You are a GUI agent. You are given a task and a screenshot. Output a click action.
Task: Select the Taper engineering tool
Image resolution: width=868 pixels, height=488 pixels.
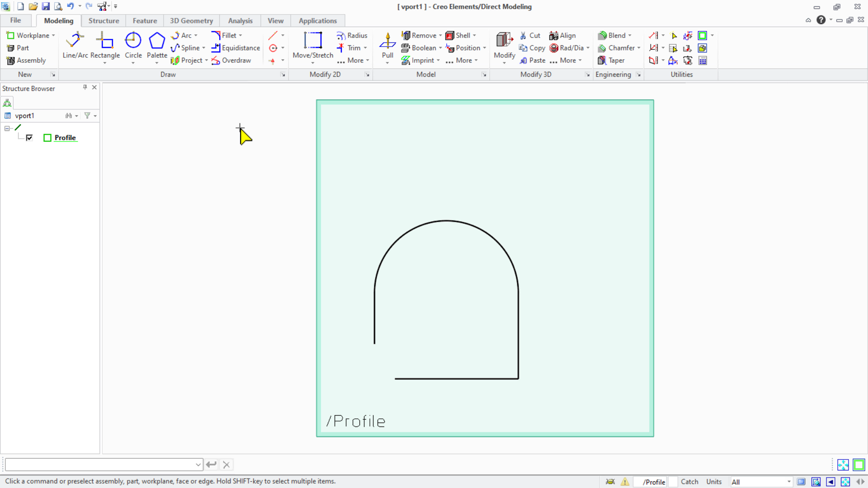[x=611, y=61]
